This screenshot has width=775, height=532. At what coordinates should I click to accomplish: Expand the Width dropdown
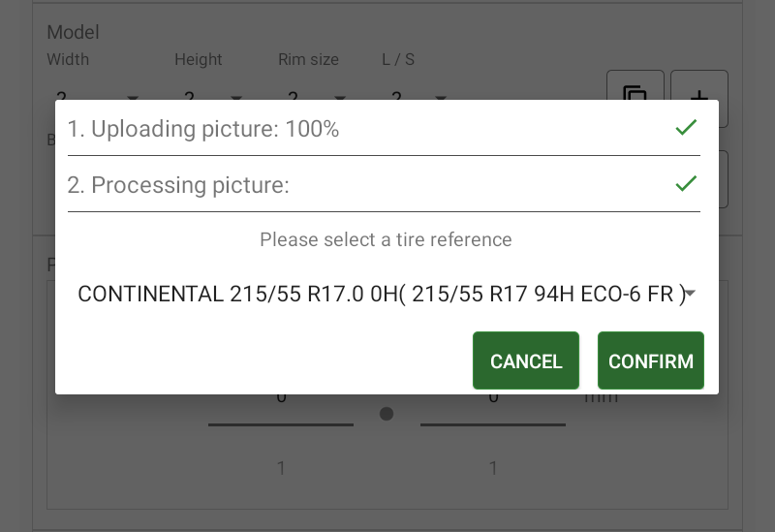coord(133,97)
